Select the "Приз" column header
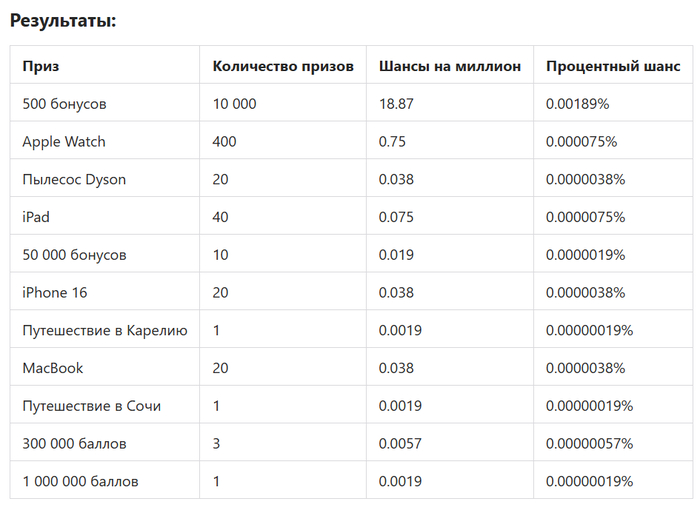The height and width of the screenshot is (510, 700). (x=41, y=66)
